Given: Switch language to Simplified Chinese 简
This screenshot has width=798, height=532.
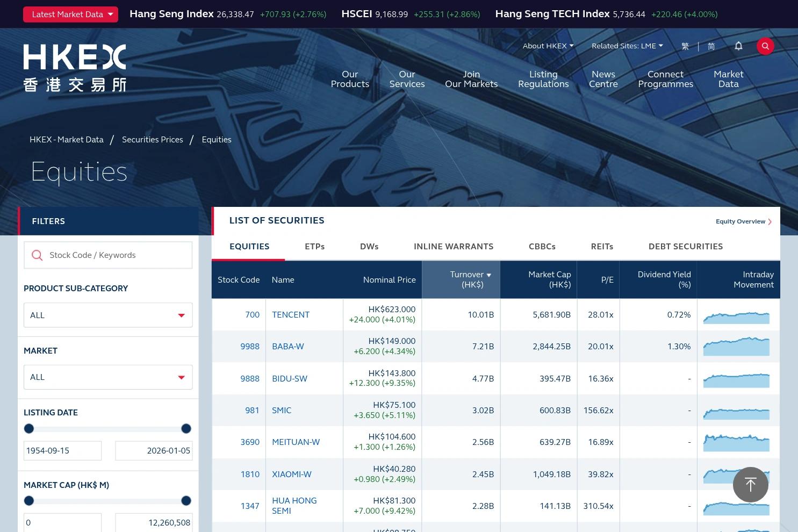Looking at the screenshot, I should 711,46.
